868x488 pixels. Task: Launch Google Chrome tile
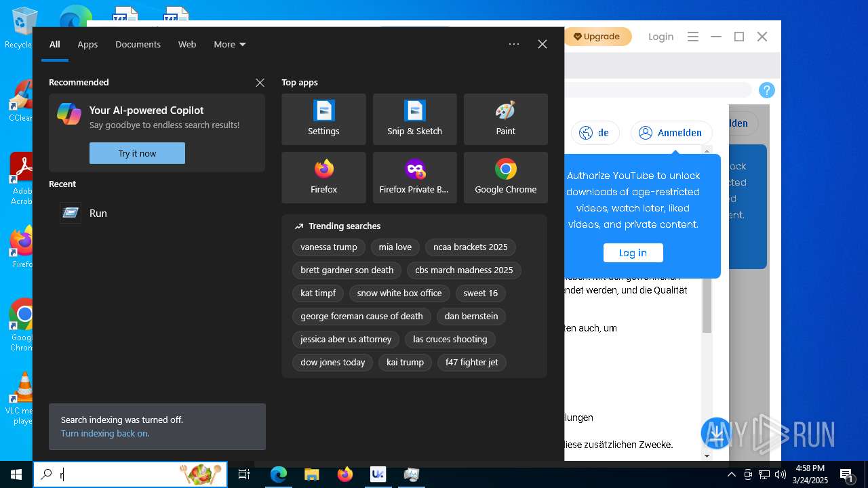(505, 178)
